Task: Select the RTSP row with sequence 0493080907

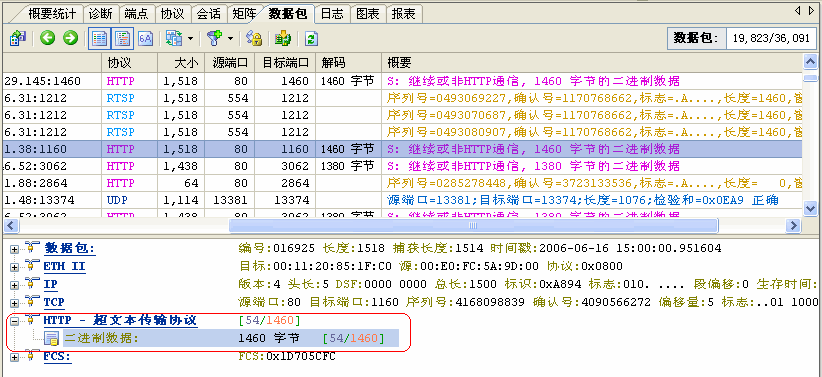Action: 403,132
